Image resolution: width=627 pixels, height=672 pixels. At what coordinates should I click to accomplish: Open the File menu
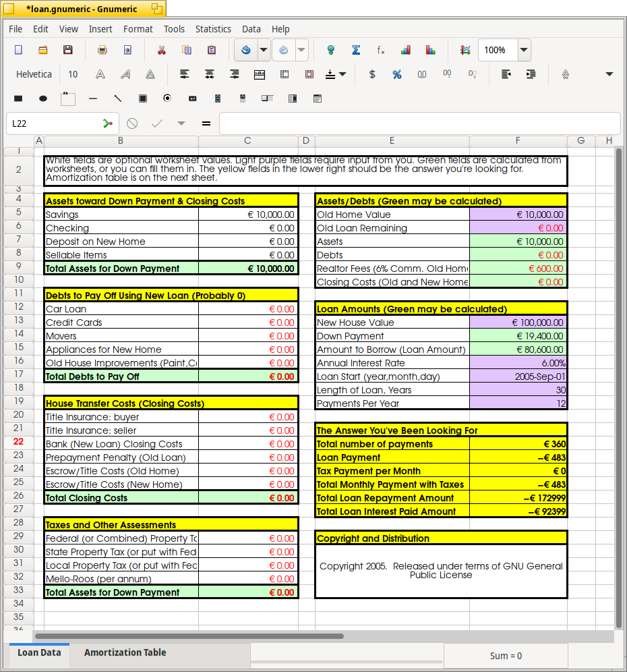[16, 29]
